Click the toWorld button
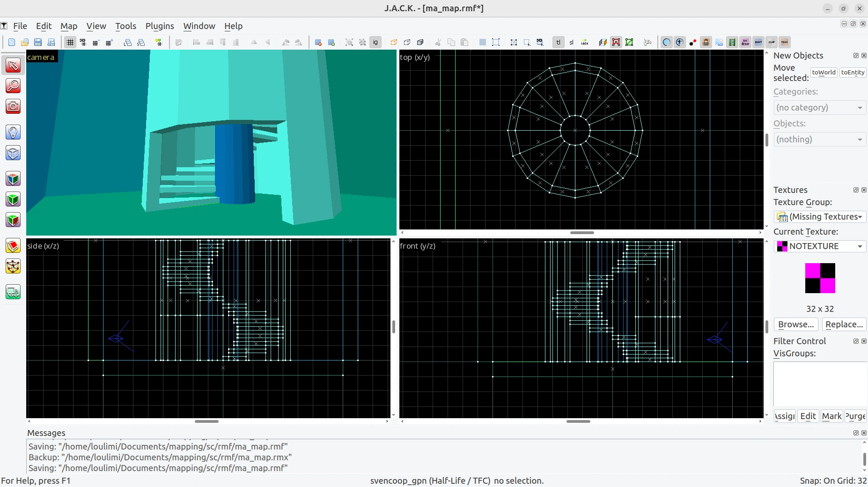This screenshot has width=868, height=487. click(x=824, y=72)
